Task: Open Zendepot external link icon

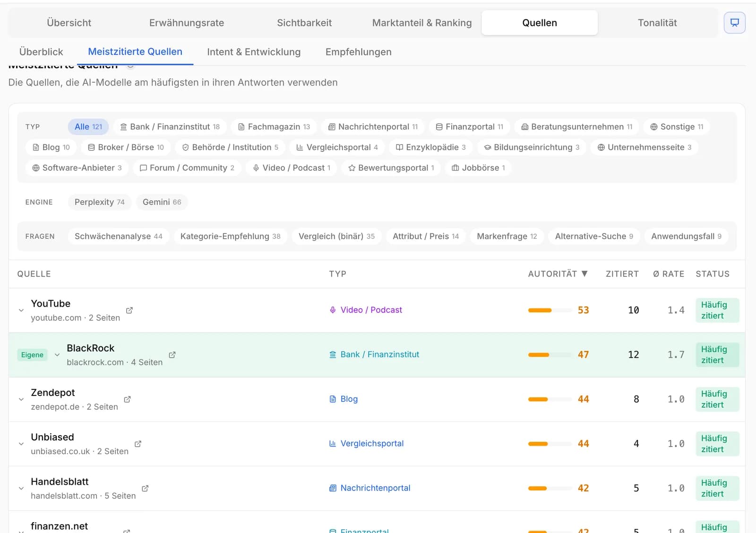Action: pos(127,399)
